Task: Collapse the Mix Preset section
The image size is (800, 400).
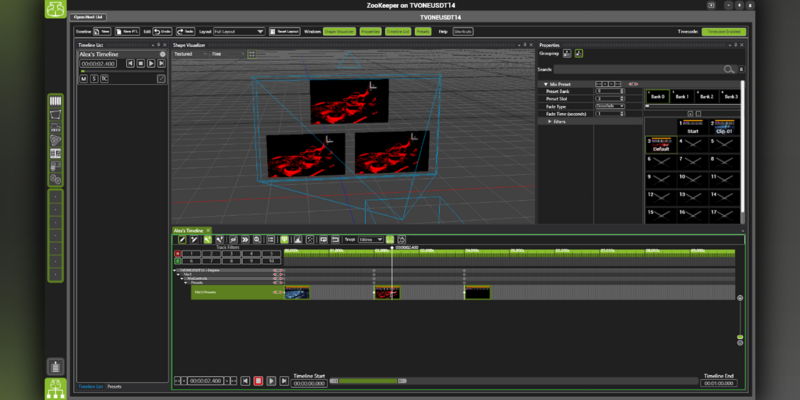Action: point(546,84)
